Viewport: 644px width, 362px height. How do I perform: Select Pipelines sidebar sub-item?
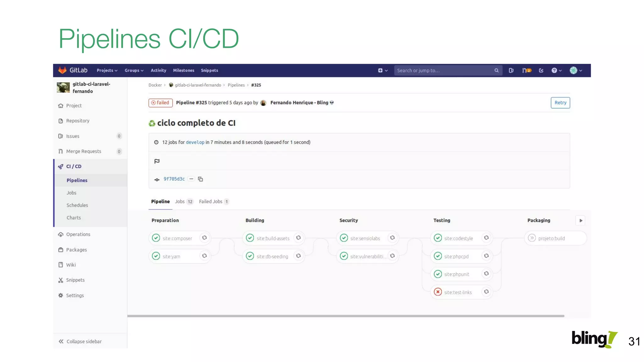[77, 180]
